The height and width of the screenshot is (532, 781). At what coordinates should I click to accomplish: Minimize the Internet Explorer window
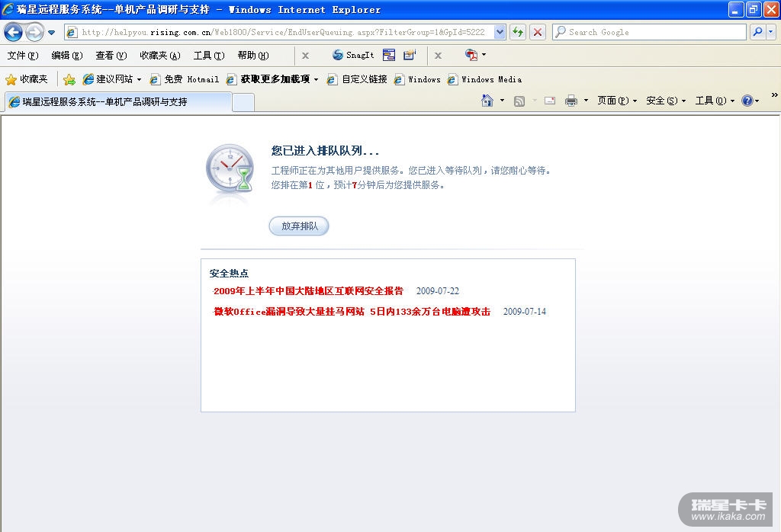coord(736,9)
